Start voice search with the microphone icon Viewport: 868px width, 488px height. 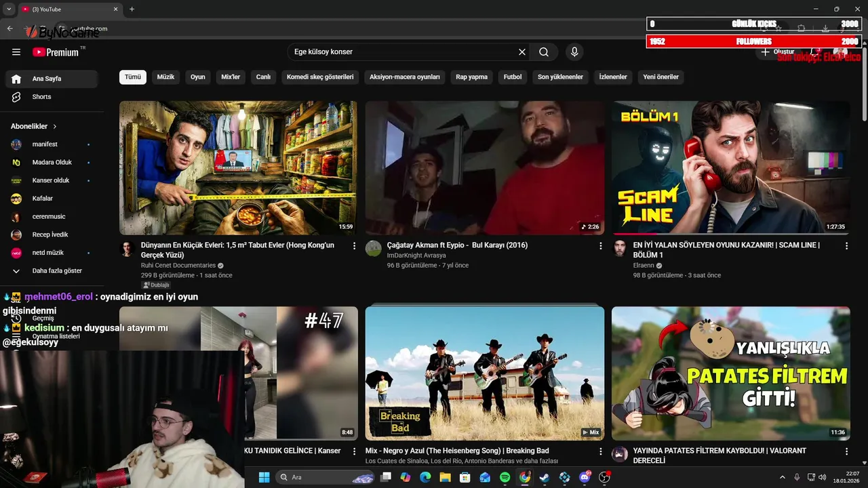[x=574, y=52]
